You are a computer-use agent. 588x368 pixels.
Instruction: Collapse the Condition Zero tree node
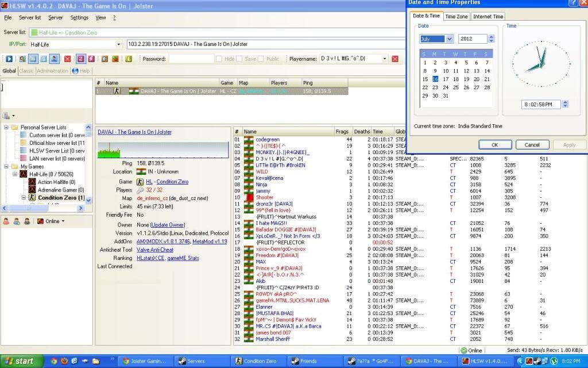coord(24,198)
